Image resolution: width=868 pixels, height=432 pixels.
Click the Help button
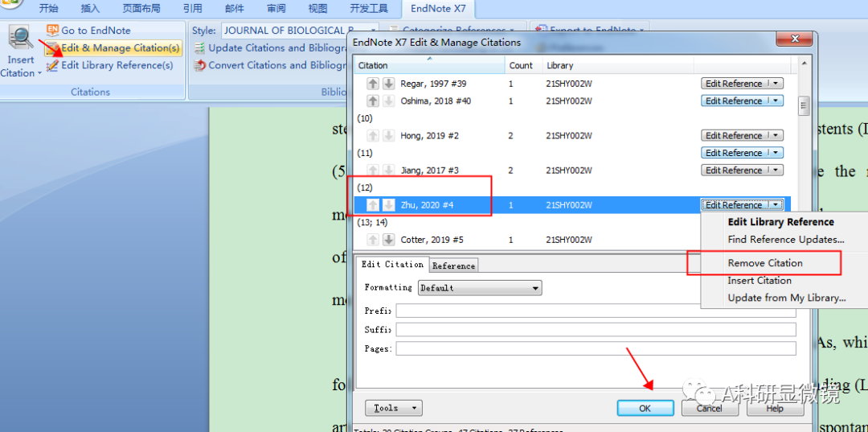(775, 408)
